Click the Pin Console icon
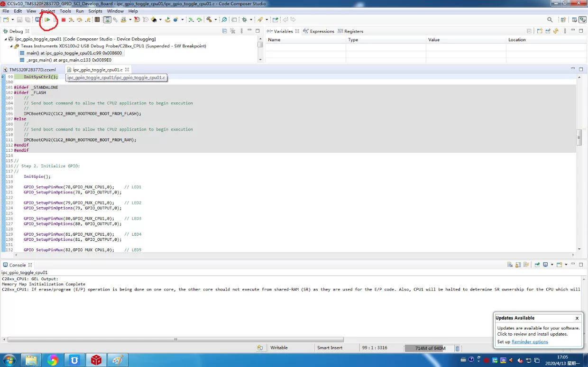 pyautogui.click(x=537, y=265)
